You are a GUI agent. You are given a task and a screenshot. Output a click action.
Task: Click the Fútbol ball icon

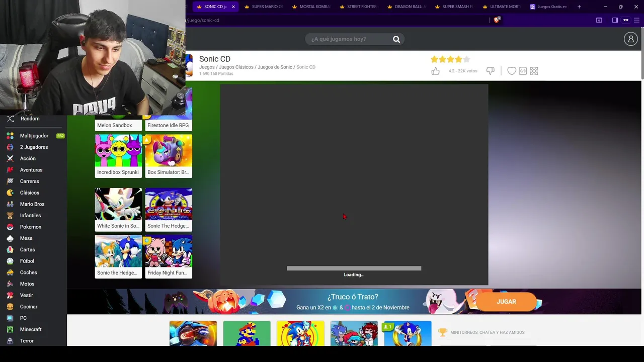coord(10,261)
